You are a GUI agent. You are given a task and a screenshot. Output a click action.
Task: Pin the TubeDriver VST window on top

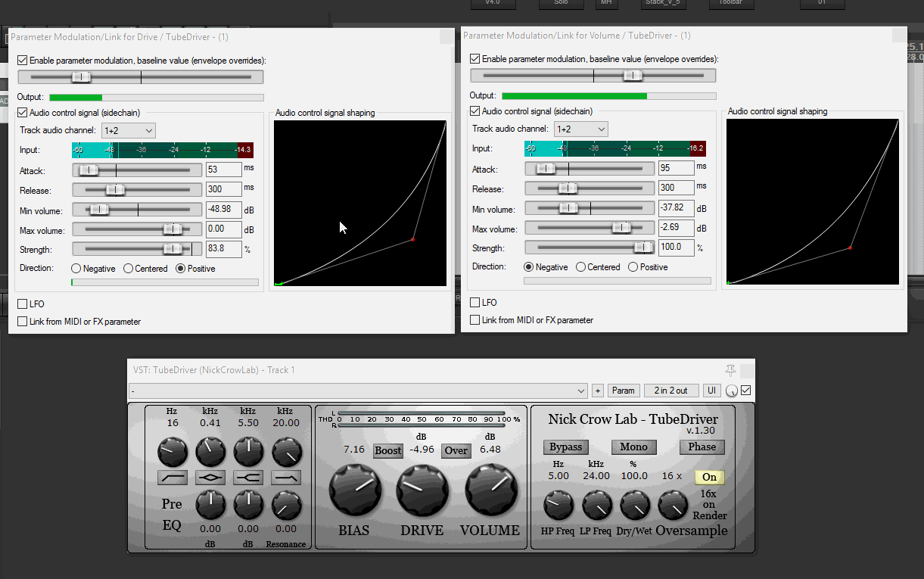730,370
